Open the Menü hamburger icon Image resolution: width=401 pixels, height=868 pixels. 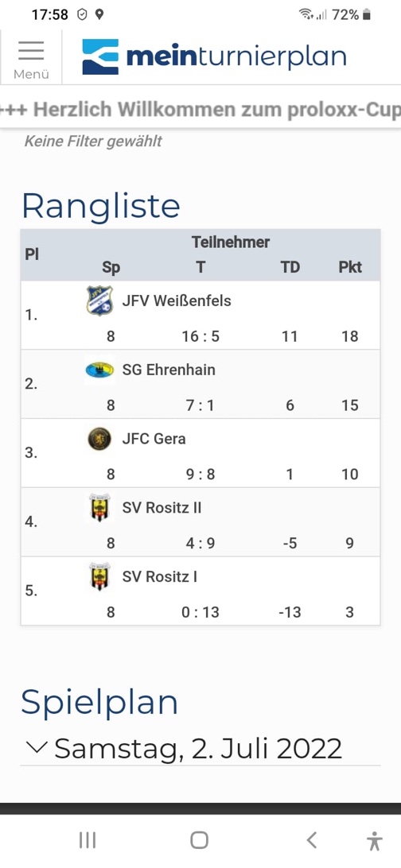(x=31, y=58)
